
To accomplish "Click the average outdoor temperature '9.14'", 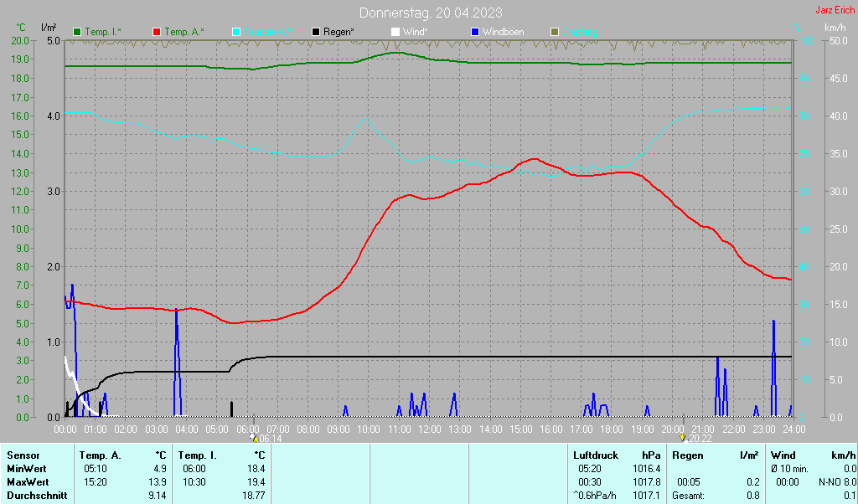I will [158, 496].
